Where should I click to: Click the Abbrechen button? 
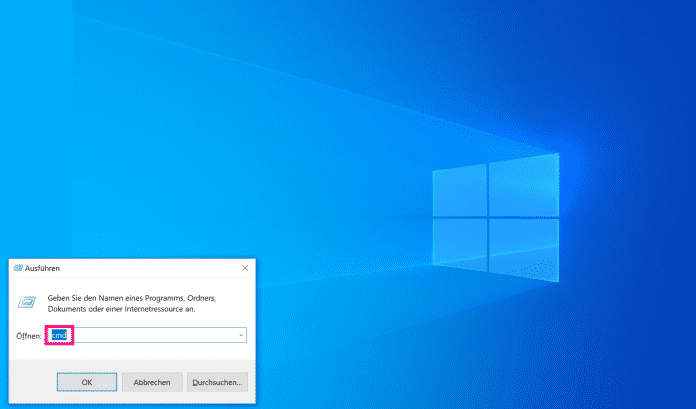[x=152, y=382]
